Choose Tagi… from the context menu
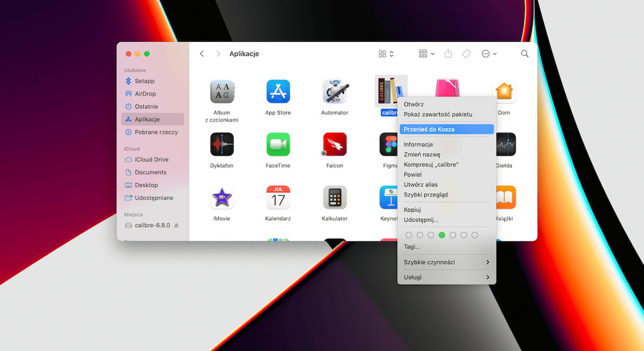The image size is (644, 351). 447,247
